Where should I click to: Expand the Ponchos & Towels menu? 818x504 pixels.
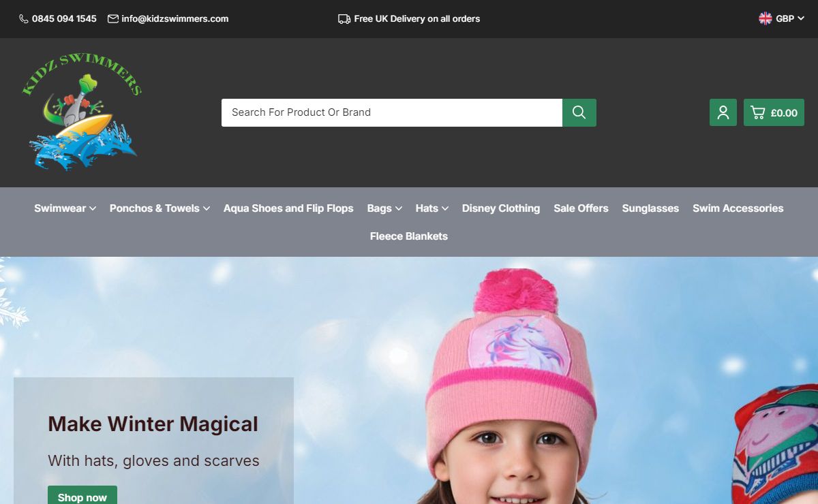[160, 208]
